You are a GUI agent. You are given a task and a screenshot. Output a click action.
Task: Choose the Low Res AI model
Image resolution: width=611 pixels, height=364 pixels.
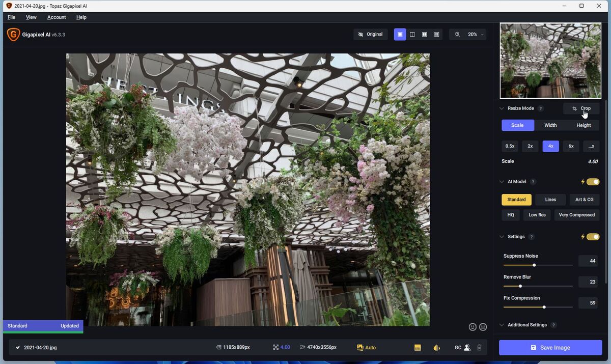537,215
